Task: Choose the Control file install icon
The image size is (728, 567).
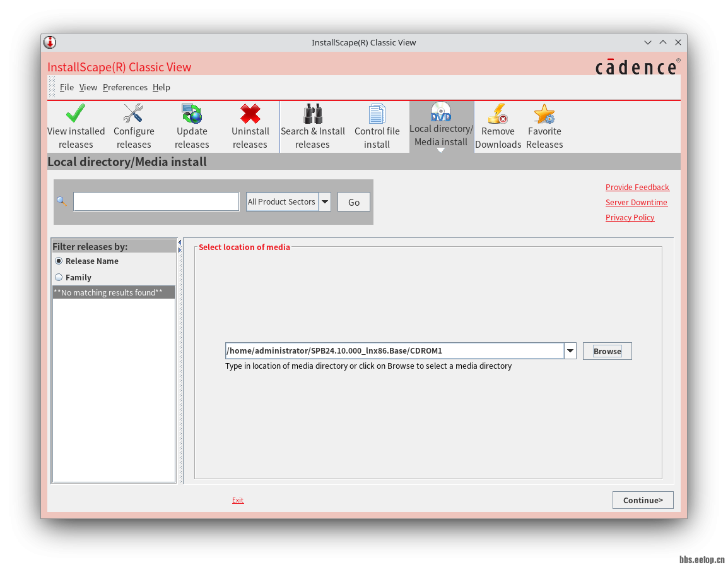Action: (377, 114)
